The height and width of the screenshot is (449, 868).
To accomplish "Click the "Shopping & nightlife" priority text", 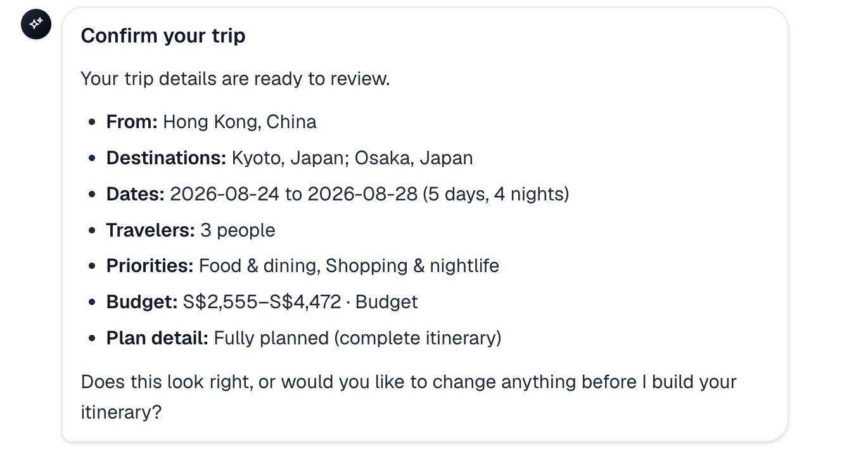I will 412,266.
